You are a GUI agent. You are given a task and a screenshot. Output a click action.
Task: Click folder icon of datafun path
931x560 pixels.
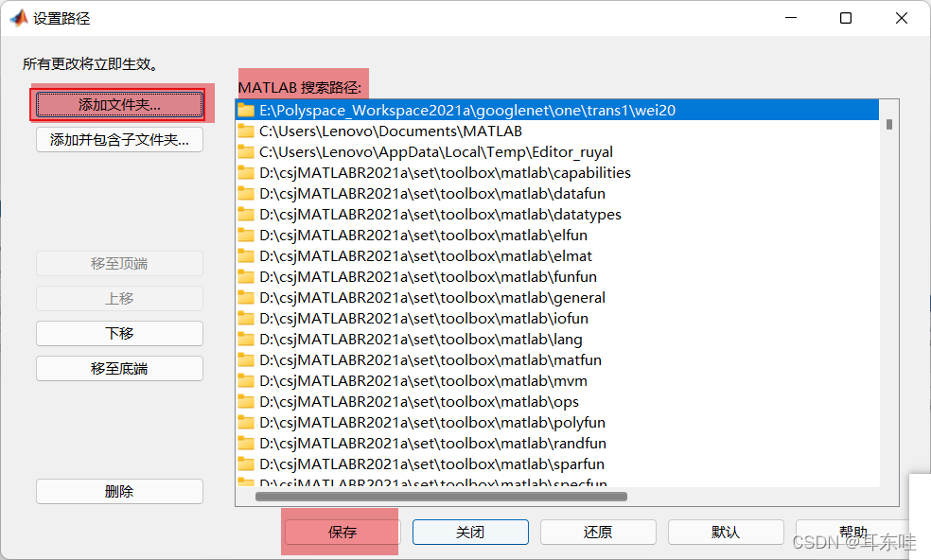(x=246, y=194)
